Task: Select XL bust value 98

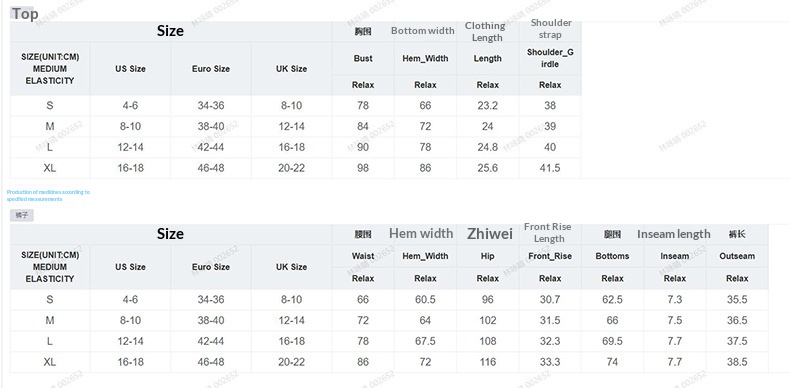Action: 363,168
